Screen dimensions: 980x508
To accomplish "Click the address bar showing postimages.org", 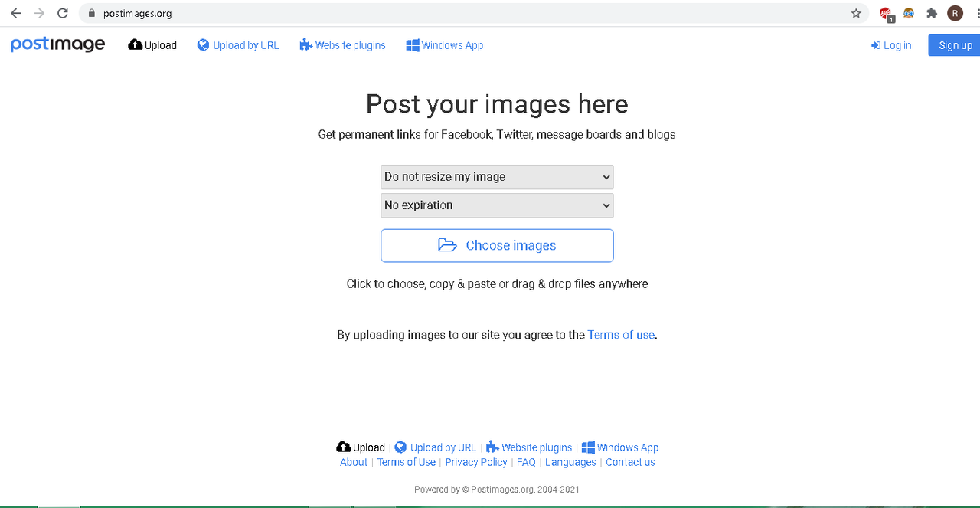I will pyautogui.click(x=473, y=13).
